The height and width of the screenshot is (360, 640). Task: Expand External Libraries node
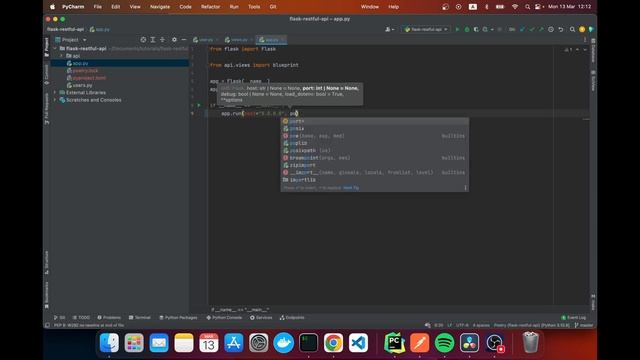pyautogui.click(x=55, y=93)
